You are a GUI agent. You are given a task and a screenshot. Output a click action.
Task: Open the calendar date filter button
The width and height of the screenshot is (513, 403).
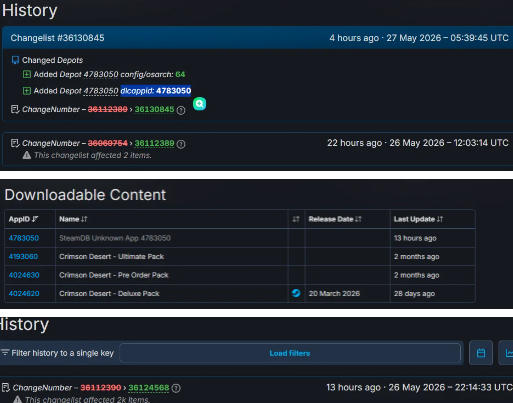click(x=481, y=353)
